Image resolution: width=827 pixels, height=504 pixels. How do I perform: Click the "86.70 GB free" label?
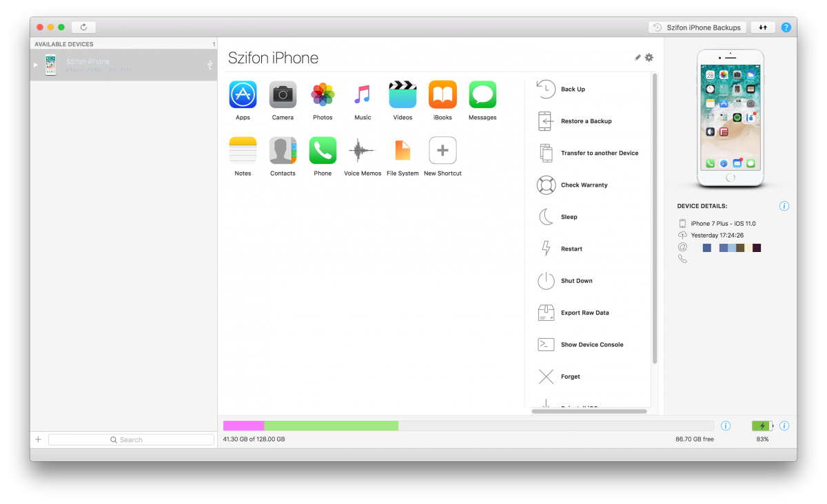pos(695,439)
